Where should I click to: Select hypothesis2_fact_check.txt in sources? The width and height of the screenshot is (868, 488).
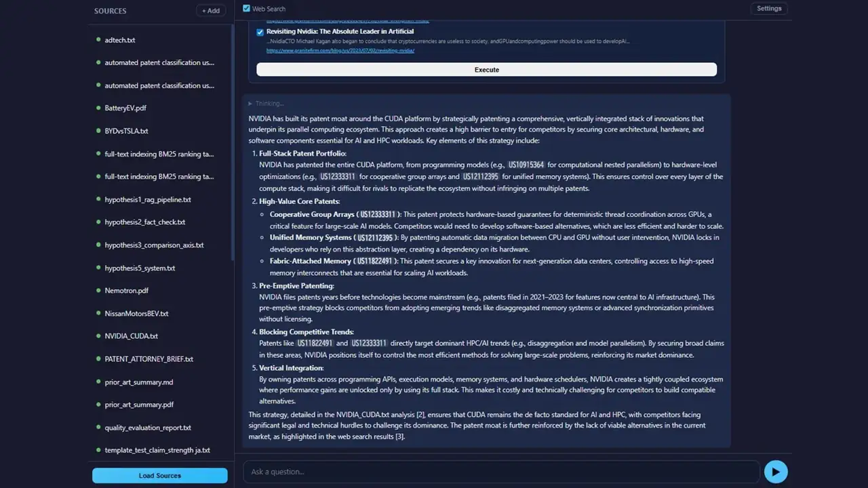pyautogui.click(x=145, y=222)
